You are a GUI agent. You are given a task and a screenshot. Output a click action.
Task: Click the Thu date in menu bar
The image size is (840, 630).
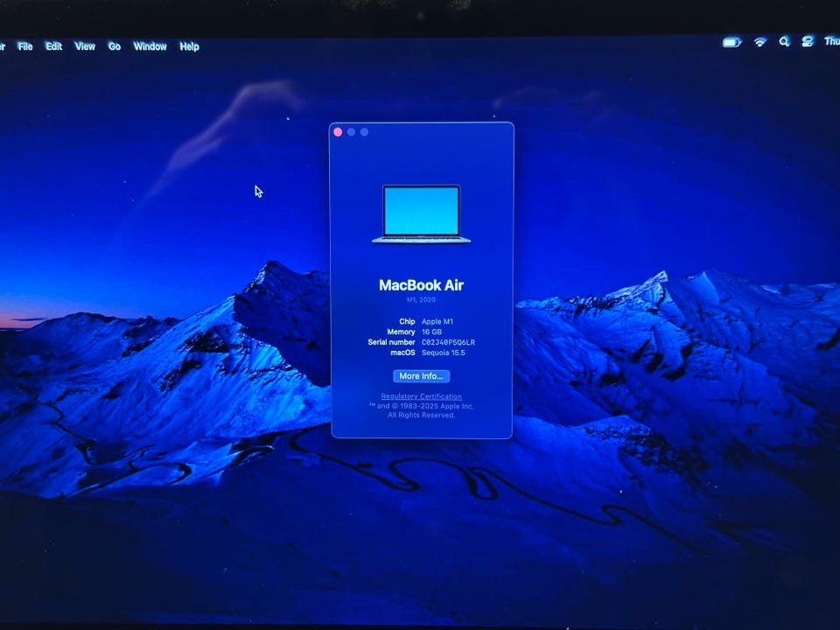coord(832,41)
